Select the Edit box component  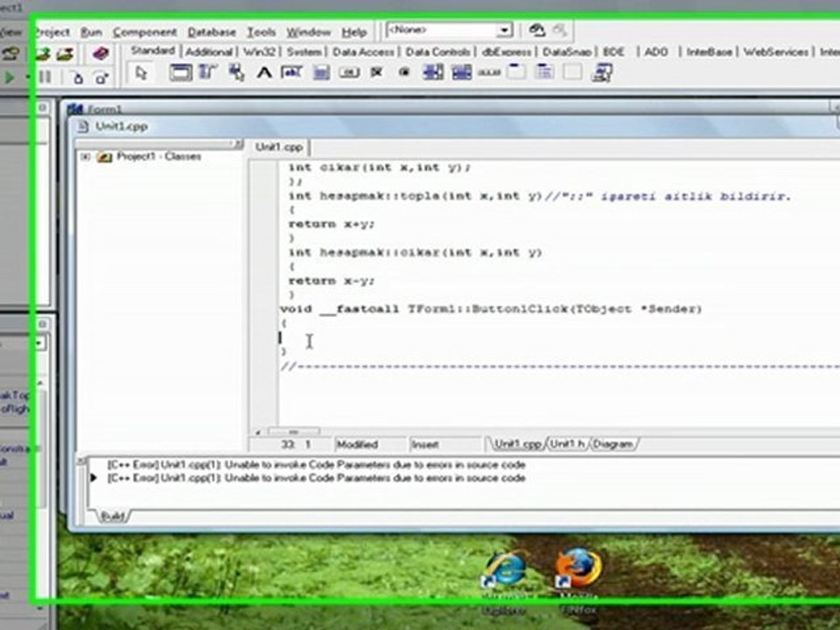[290, 73]
